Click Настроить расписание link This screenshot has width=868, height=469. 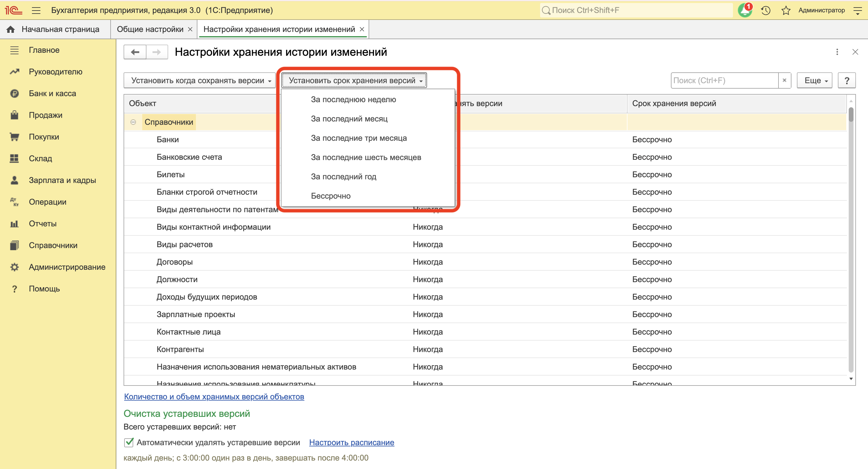351,442
